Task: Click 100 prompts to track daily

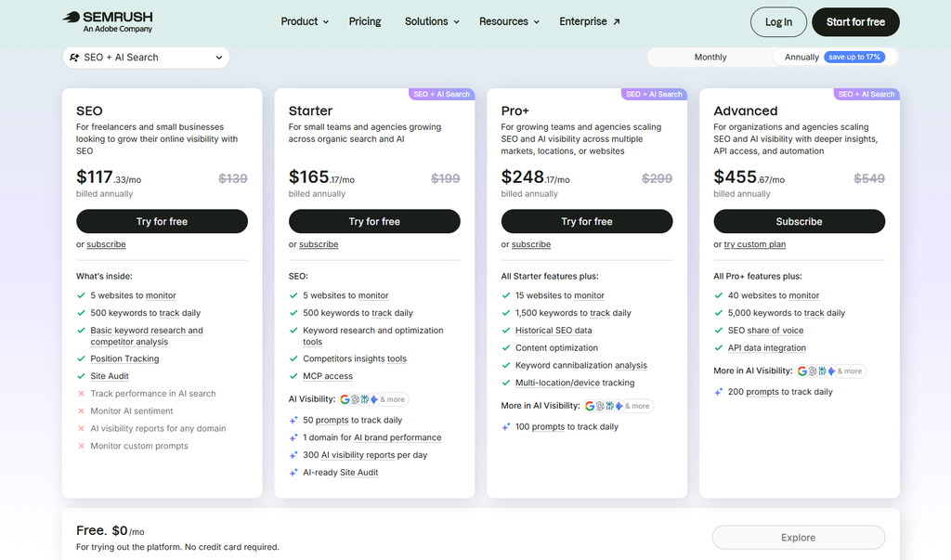Action: tap(567, 426)
